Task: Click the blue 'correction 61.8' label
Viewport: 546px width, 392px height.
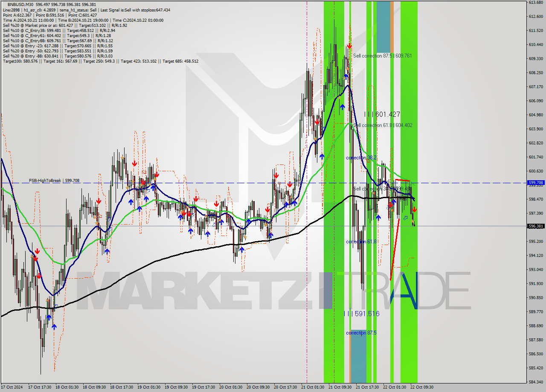Action: (x=361, y=242)
